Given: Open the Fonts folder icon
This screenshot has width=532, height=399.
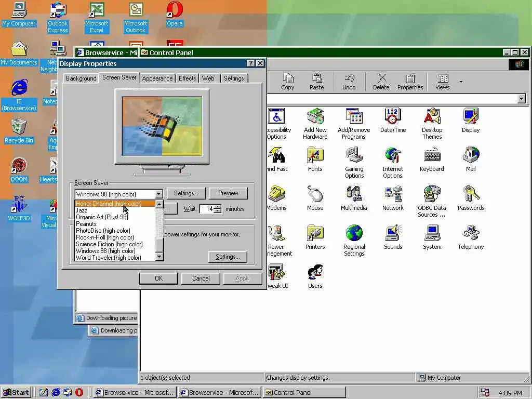Looking at the screenshot, I should (x=315, y=159).
